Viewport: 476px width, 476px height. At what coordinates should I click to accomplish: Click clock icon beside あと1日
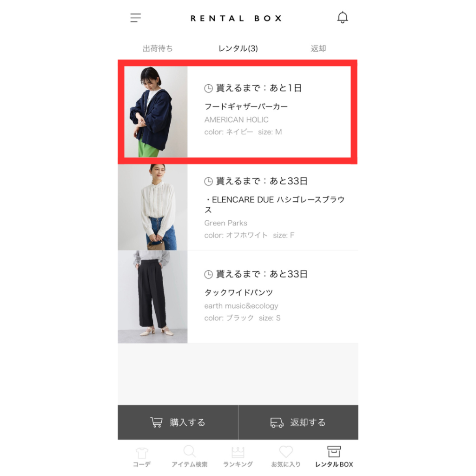[208, 88]
